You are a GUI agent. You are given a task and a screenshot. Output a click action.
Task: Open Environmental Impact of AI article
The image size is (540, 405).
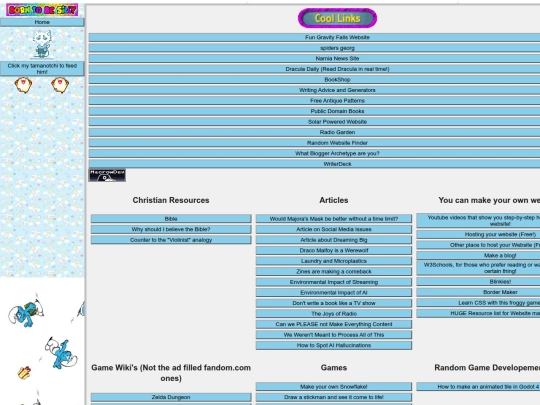click(334, 293)
